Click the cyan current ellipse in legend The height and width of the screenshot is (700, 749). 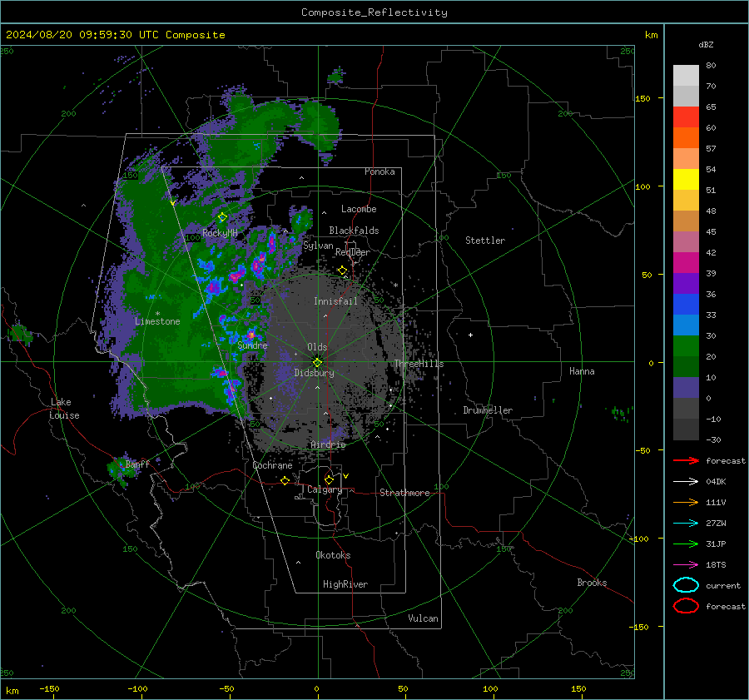(x=686, y=585)
